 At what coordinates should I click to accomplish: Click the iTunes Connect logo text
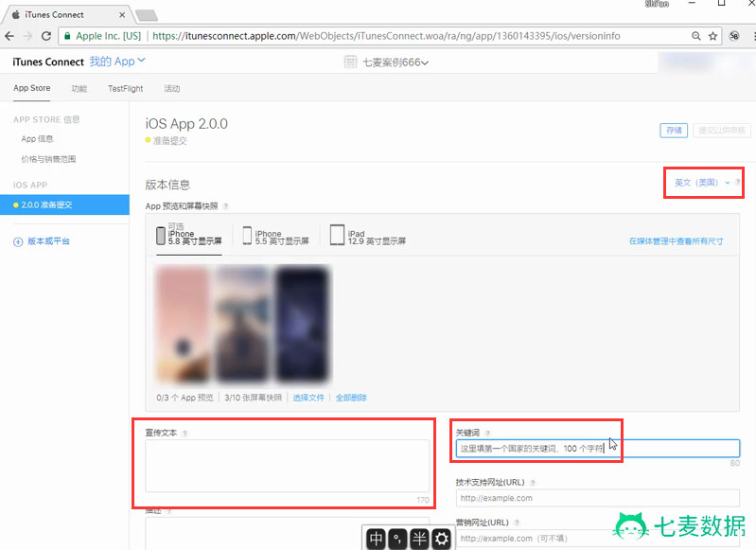pyautogui.click(x=48, y=62)
